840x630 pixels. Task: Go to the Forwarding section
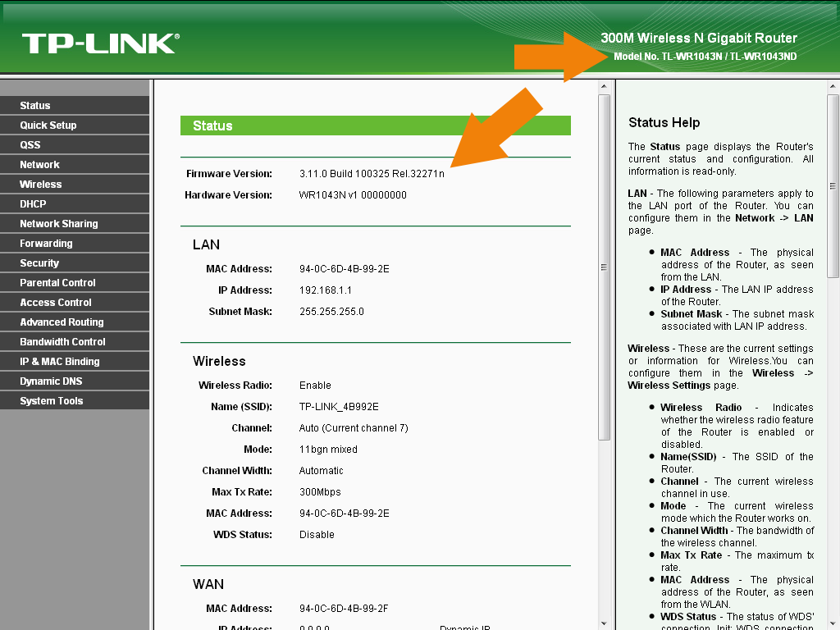(75, 243)
